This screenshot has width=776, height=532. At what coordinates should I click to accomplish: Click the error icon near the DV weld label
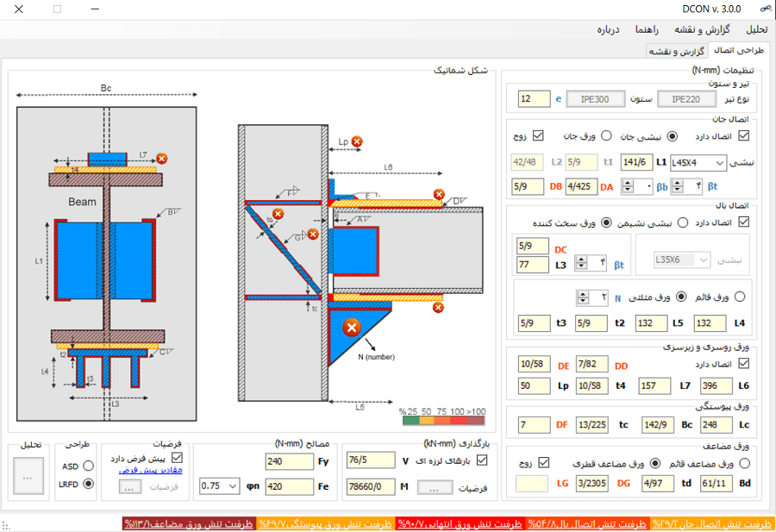tap(439, 194)
